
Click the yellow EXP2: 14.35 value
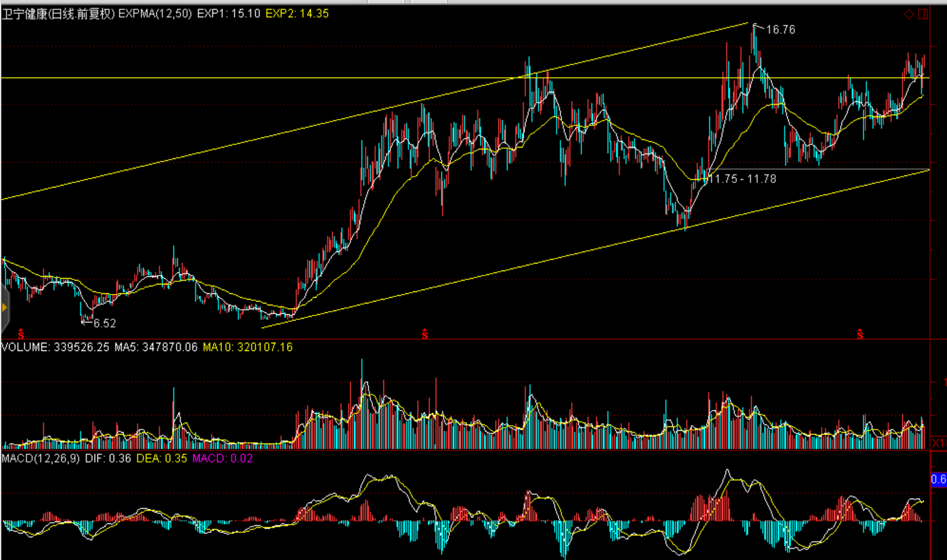tap(297, 14)
